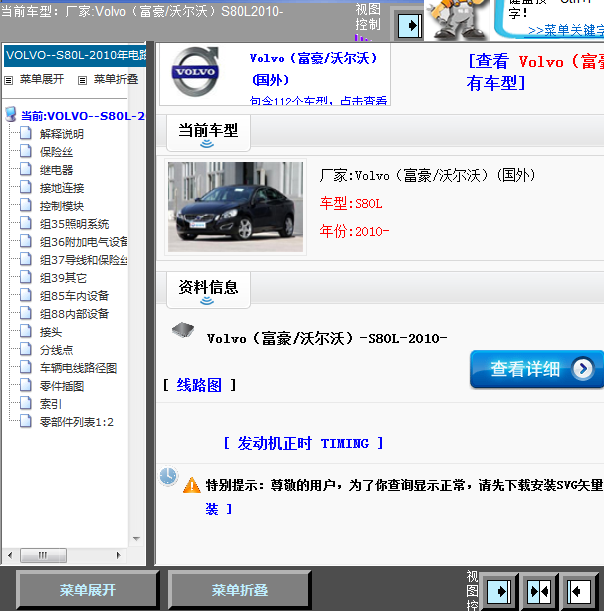Click the sidebar horizontal scroll-right arrow

pyautogui.click(x=119, y=555)
